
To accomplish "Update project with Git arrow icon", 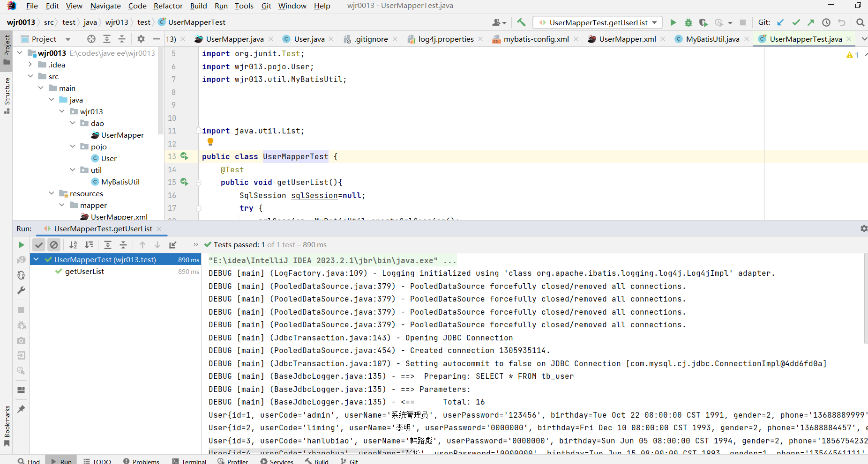I will (x=780, y=22).
